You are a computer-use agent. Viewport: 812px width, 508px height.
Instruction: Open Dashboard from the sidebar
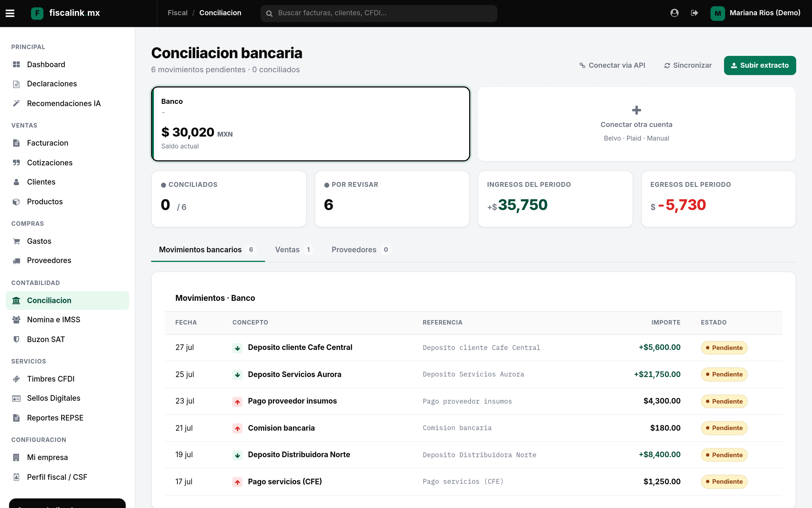pyautogui.click(x=67, y=65)
